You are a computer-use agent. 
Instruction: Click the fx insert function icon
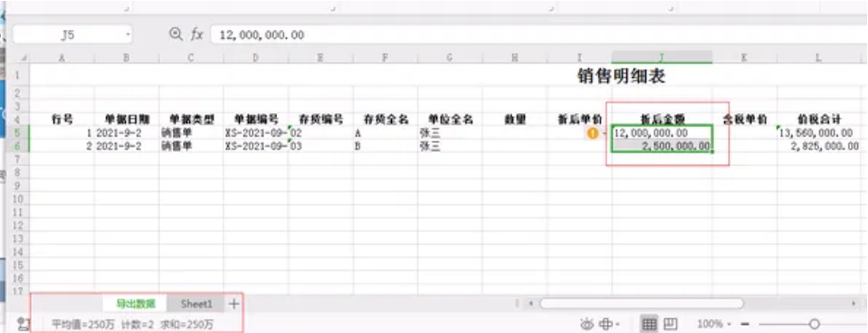[x=197, y=34]
